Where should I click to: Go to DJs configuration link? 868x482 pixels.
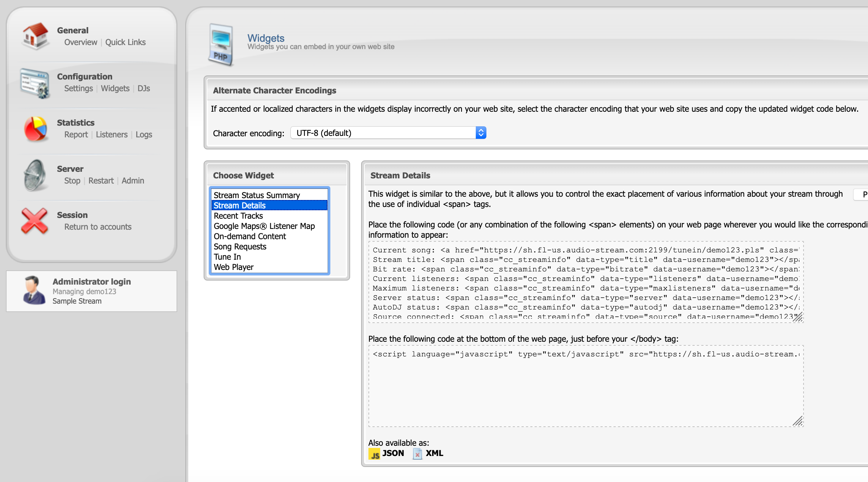pyautogui.click(x=144, y=89)
